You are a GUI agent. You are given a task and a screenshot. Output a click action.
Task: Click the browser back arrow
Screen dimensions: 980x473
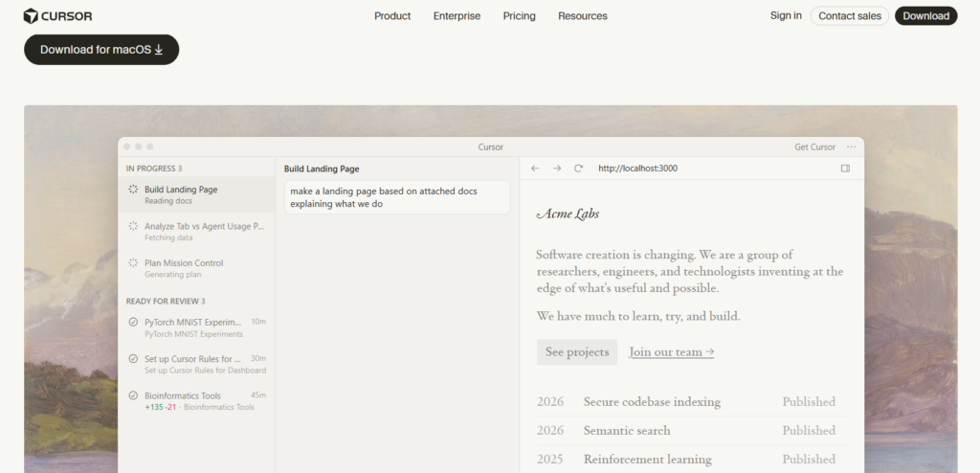[x=535, y=169]
